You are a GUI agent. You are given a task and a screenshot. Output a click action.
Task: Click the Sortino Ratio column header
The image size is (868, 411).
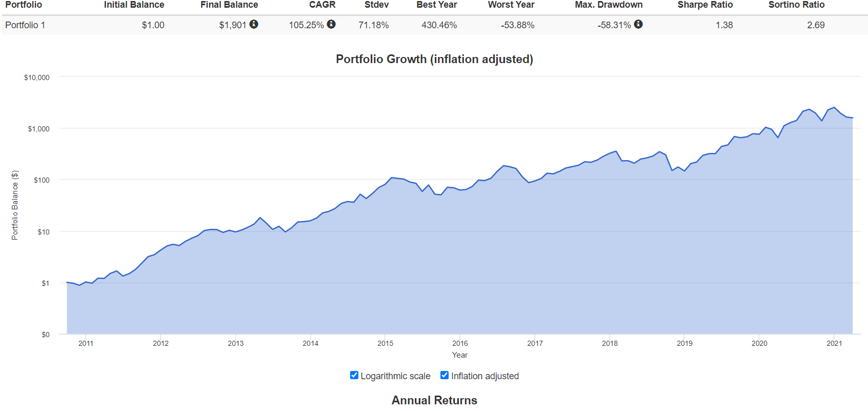coord(796,5)
